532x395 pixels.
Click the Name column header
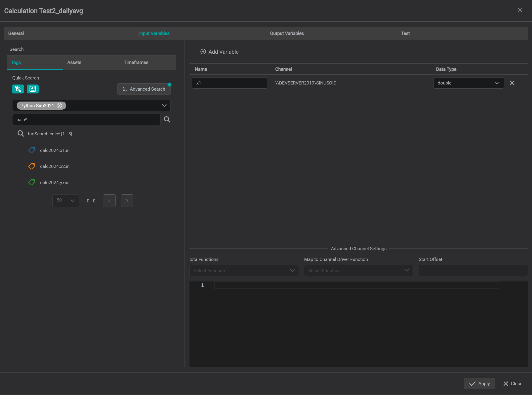tap(201, 69)
